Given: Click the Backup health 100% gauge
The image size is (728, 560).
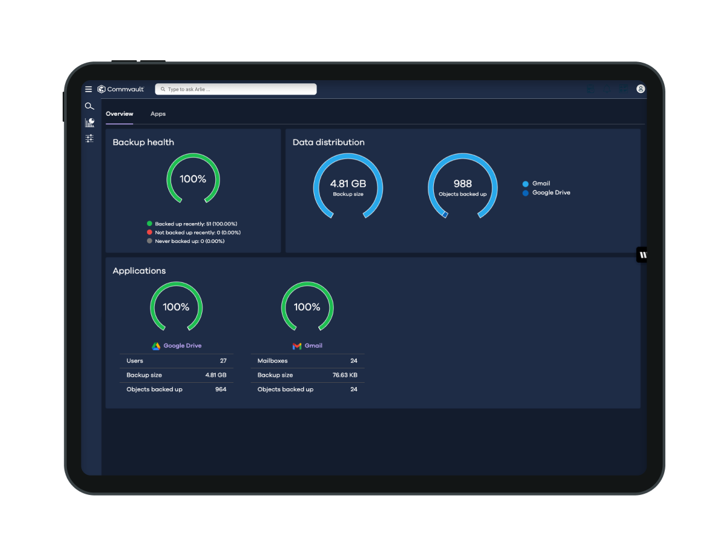Looking at the screenshot, I should [x=193, y=179].
